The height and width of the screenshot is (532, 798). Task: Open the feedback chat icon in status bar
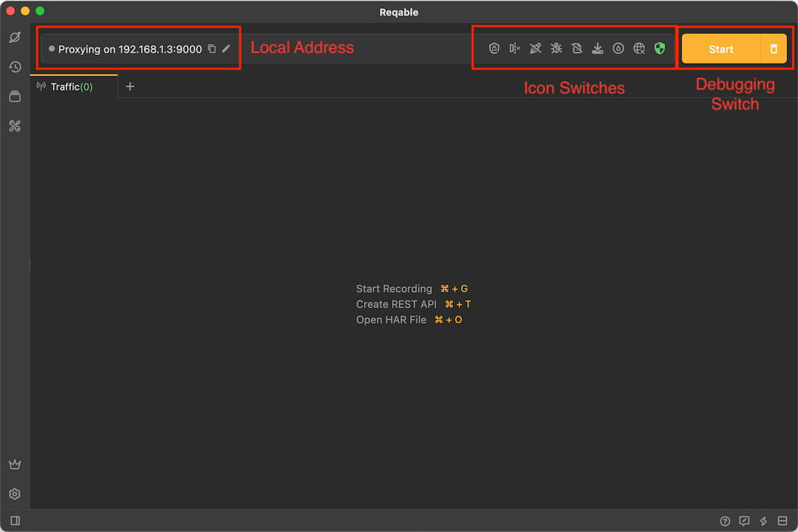(744, 521)
